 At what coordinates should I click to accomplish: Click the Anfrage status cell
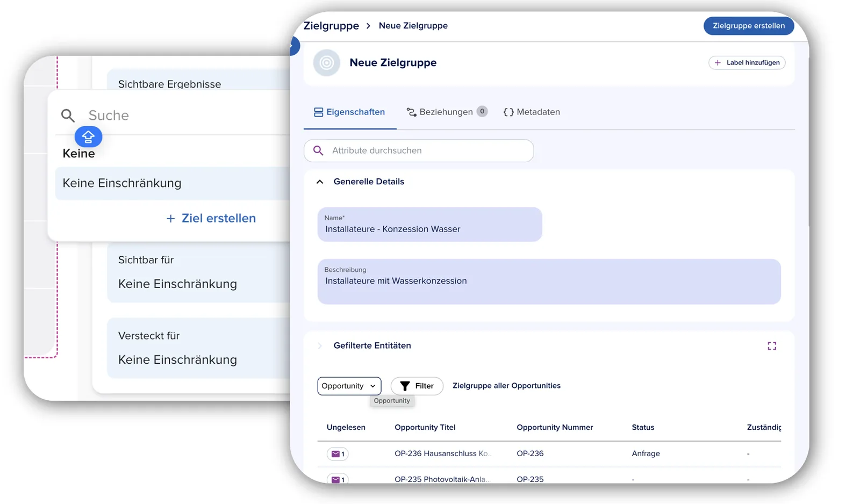tap(646, 454)
